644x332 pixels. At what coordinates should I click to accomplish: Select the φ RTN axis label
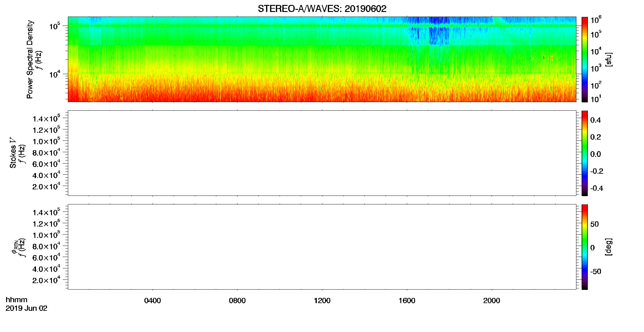tap(14, 247)
